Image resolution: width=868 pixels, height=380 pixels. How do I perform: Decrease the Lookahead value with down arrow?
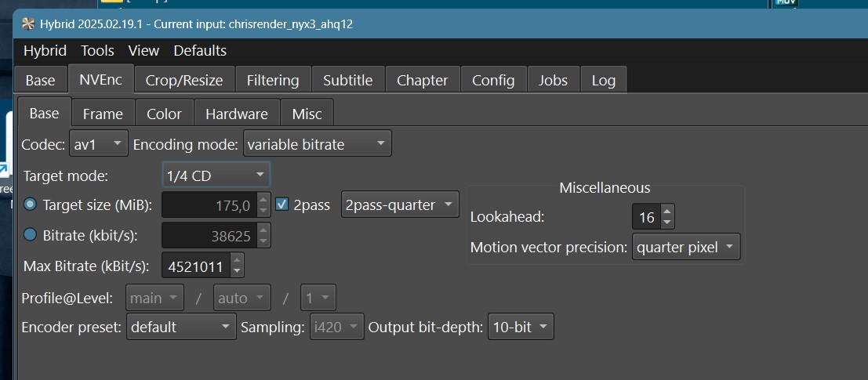pos(667,223)
